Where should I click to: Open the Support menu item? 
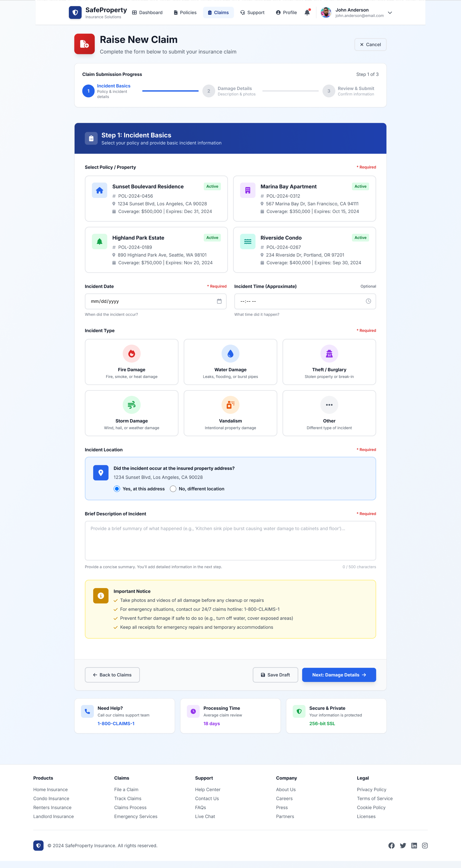(252, 13)
